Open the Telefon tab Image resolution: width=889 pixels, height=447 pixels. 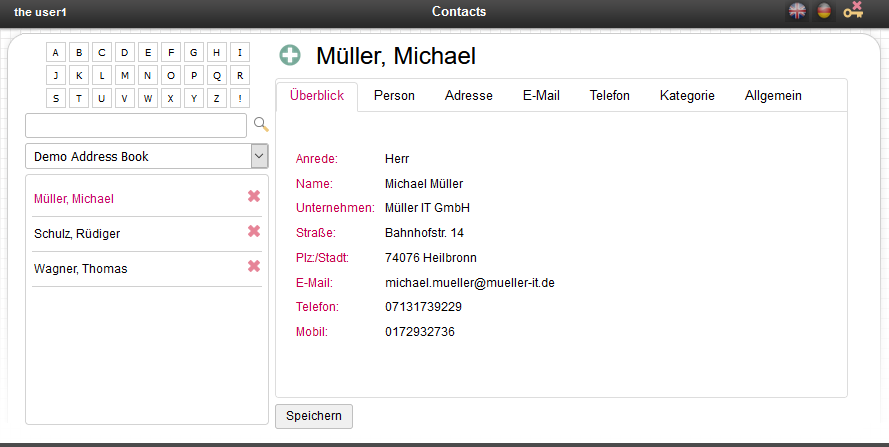pos(609,95)
